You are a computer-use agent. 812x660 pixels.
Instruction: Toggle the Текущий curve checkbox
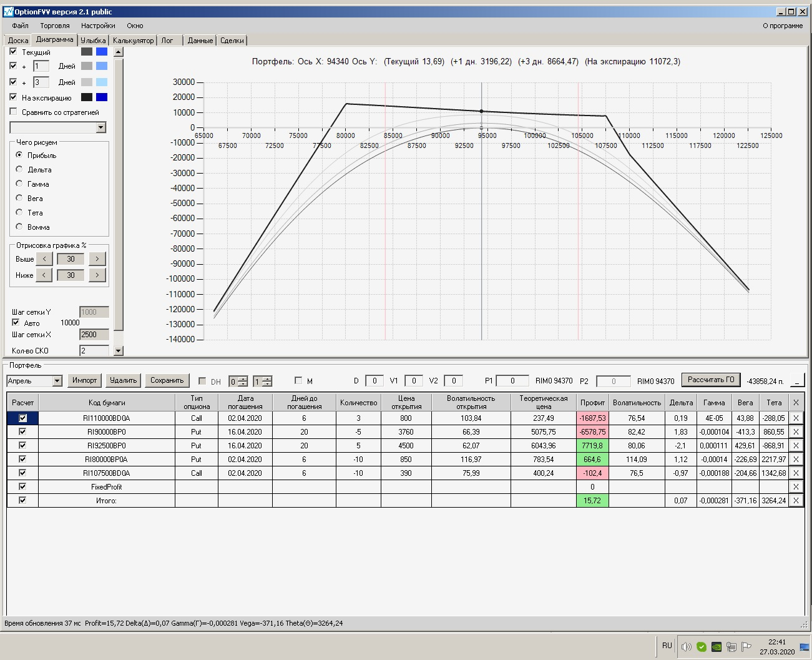[x=13, y=51]
